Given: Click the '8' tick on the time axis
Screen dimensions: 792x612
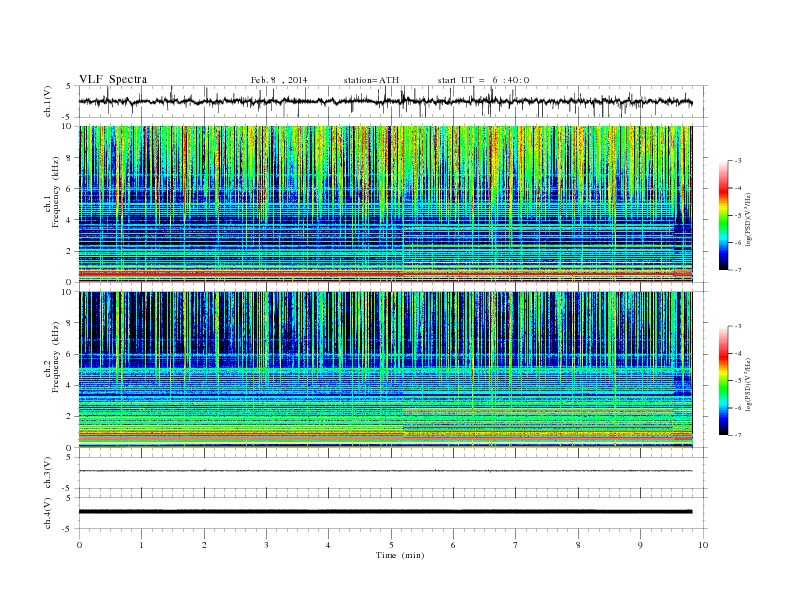Looking at the screenshot, I should coord(578,545).
